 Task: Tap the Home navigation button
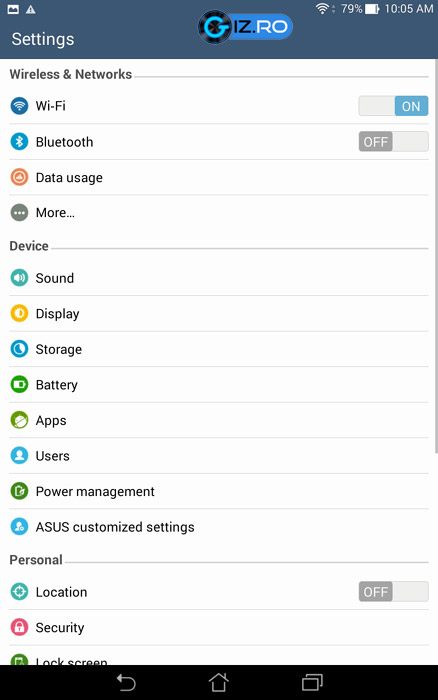(219, 682)
